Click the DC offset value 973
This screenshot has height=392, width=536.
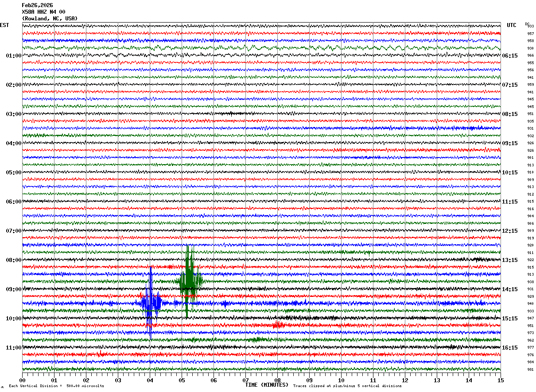pyautogui.click(x=530, y=333)
